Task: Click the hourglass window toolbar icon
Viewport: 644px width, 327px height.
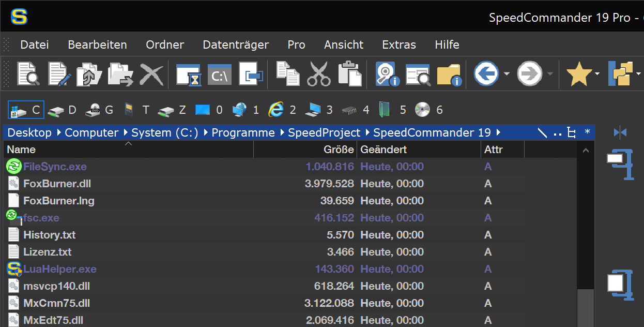Action: pyautogui.click(x=189, y=74)
